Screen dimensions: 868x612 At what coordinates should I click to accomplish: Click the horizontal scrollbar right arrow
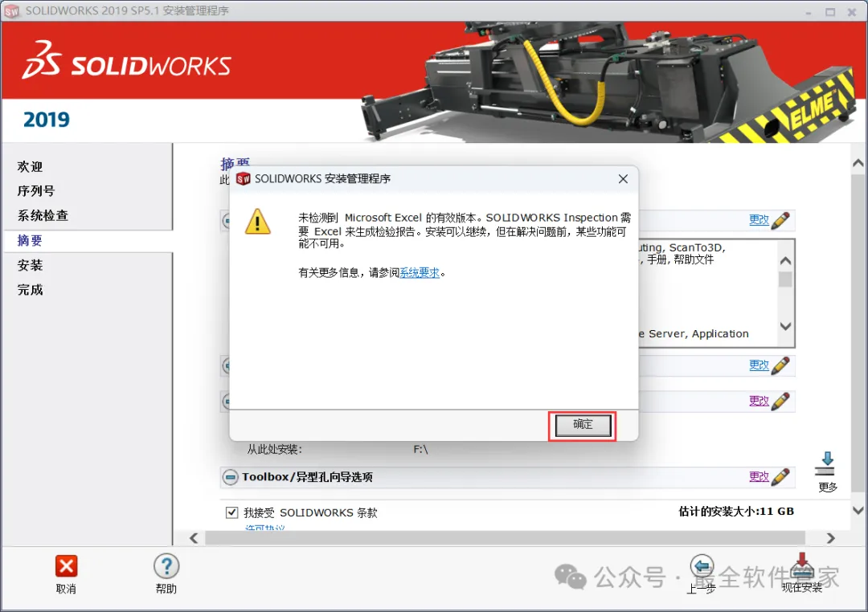pyautogui.click(x=830, y=538)
